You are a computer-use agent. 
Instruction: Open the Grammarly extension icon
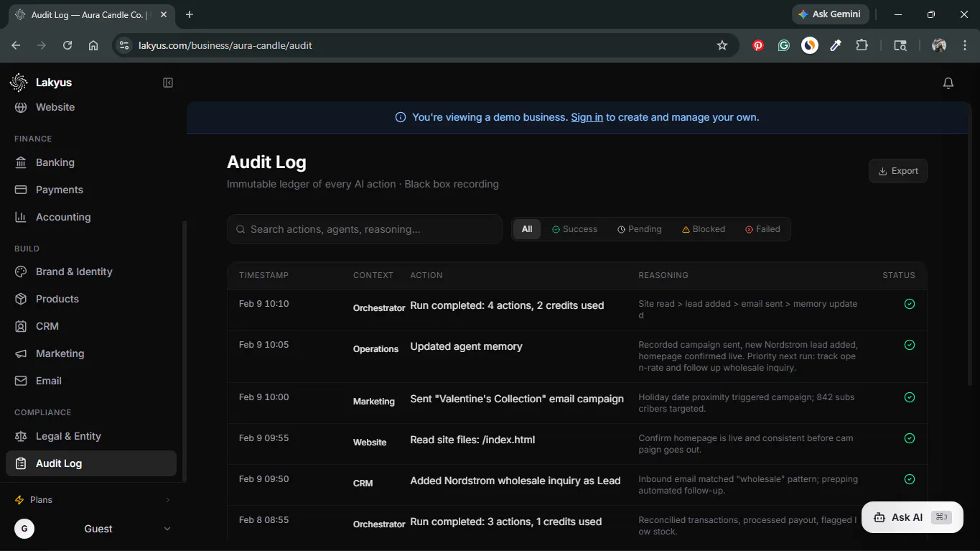pyautogui.click(x=784, y=45)
